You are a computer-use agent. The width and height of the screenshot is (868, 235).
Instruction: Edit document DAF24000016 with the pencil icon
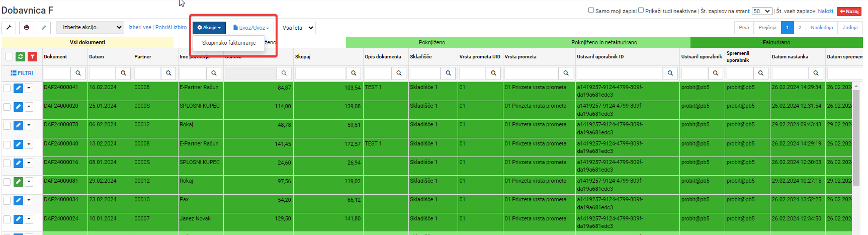pos(18,163)
